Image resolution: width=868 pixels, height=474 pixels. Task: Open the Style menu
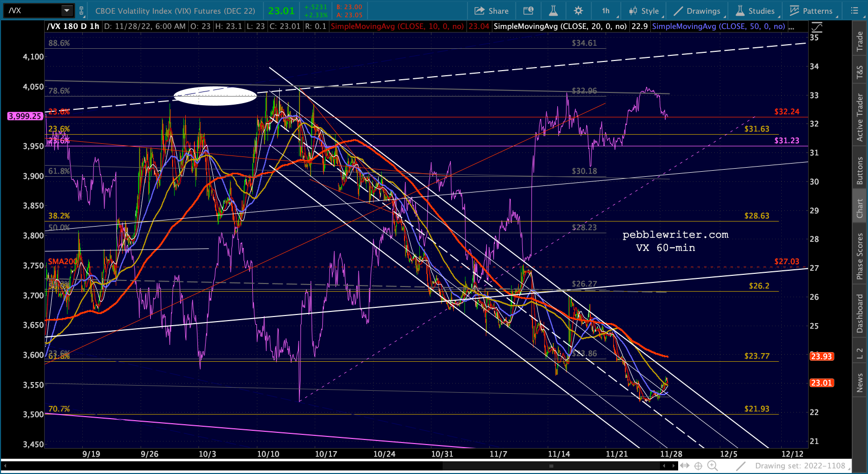click(644, 11)
